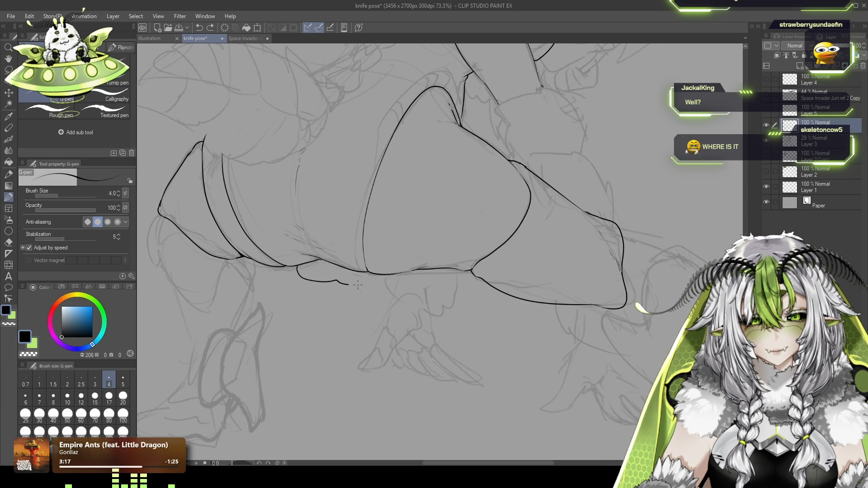Delete sub tool with trash icon
Screen dimensions: 868x488
(132, 153)
